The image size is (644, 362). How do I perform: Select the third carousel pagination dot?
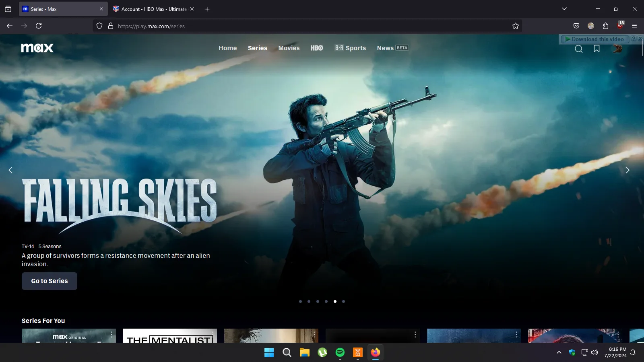318,301
